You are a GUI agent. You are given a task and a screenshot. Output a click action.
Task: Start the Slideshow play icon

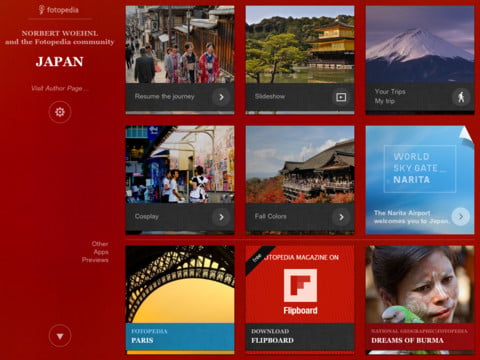tap(341, 97)
